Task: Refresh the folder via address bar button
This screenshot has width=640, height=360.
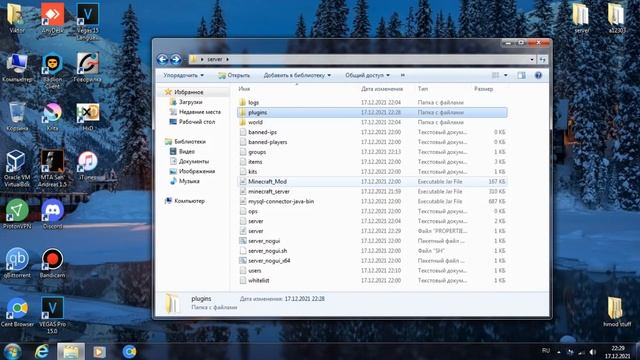Action: click(542, 60)
